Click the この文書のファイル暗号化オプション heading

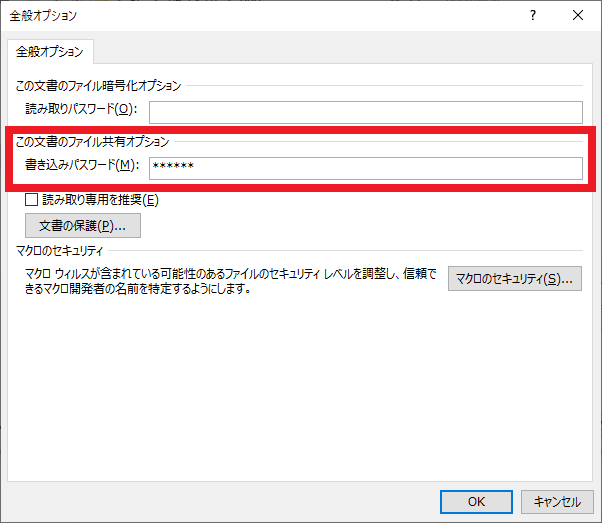[x=98, y=85]
